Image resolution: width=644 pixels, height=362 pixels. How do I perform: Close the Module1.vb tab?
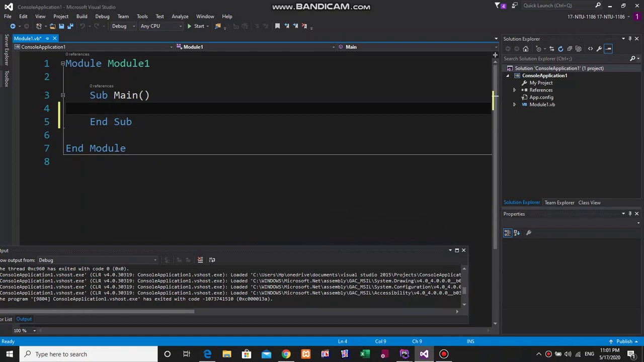click(x=54, y=39)
